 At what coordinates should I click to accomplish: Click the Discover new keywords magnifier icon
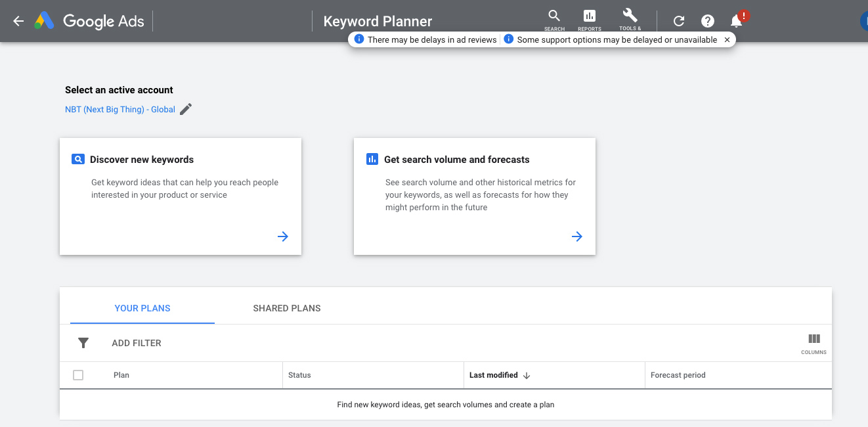[x=78, y=159]
